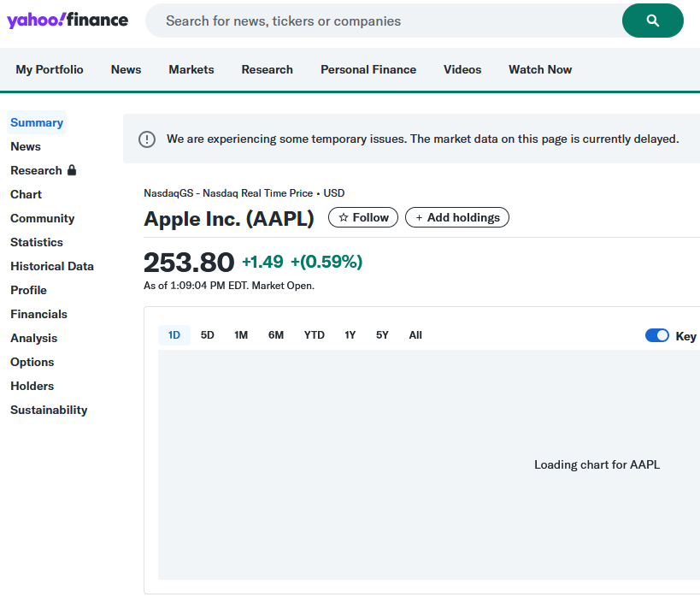Go to Personal Finance section
The height and width of the screenshot is (597, 700).
pos(368,69)
